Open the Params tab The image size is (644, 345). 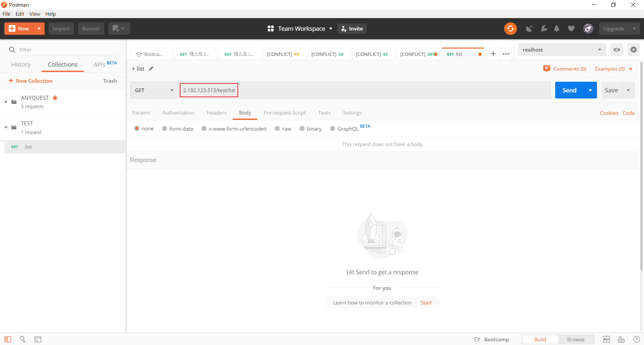141,113
